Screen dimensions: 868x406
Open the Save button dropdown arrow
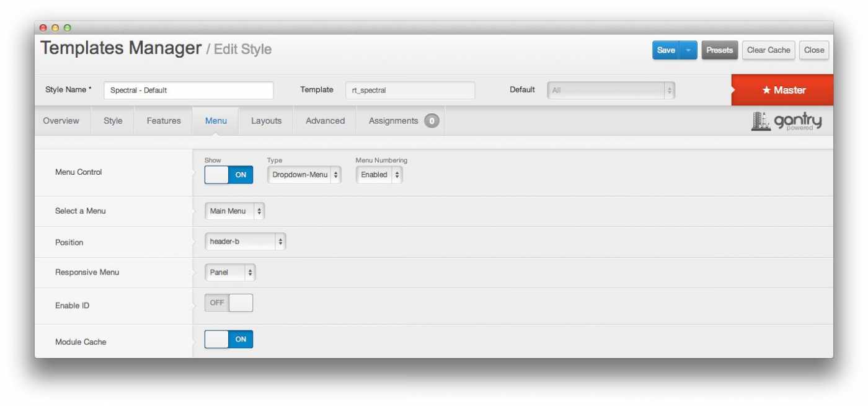click(x=688, y=50)
